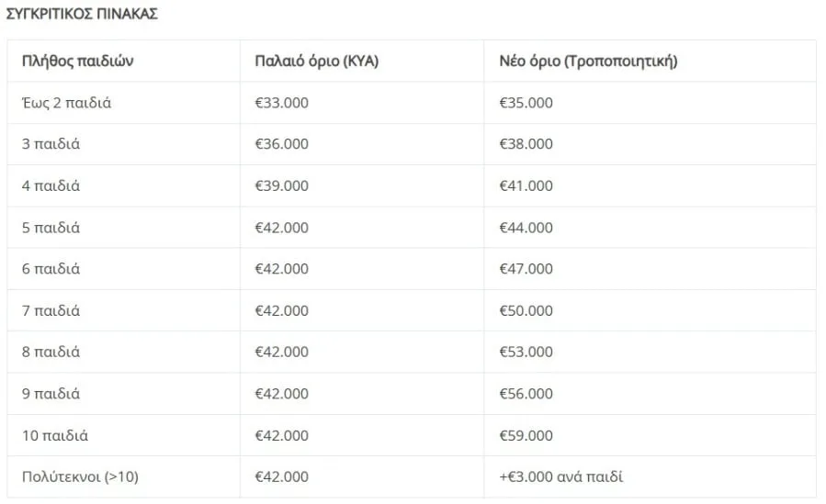Click the Νέο όριο (Τροποποιητική) header
The image size is (826, 504).
tap(588, 62)
